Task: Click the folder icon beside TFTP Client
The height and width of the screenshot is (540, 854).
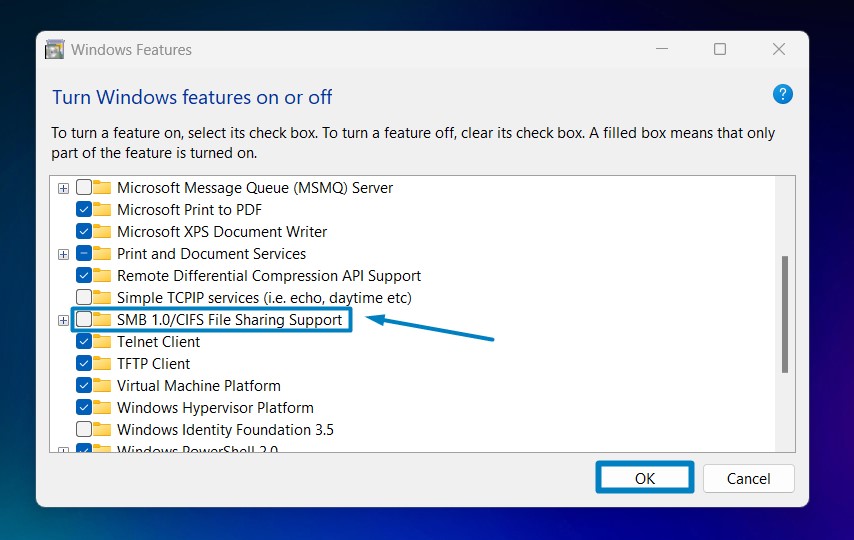Action: 102,363
